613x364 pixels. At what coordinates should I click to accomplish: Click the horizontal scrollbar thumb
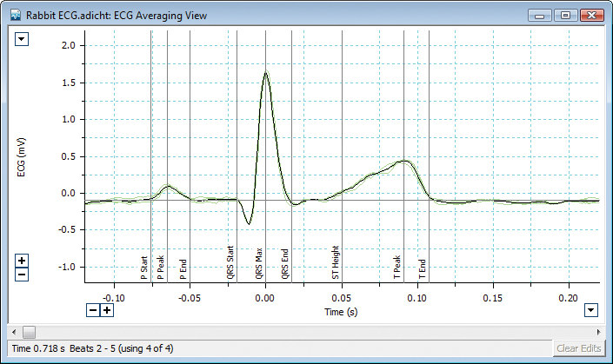tap(29, 331)
